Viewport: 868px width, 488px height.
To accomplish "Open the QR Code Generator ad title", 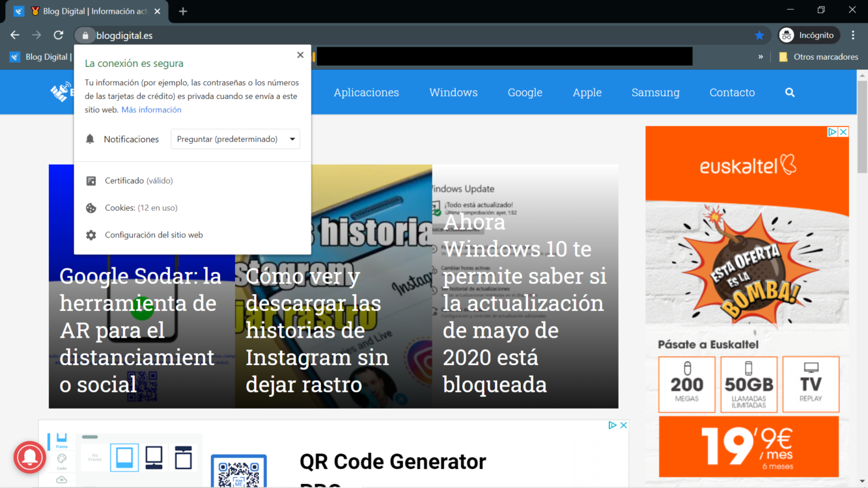I will pyautogui.click(x=393, y=461).
